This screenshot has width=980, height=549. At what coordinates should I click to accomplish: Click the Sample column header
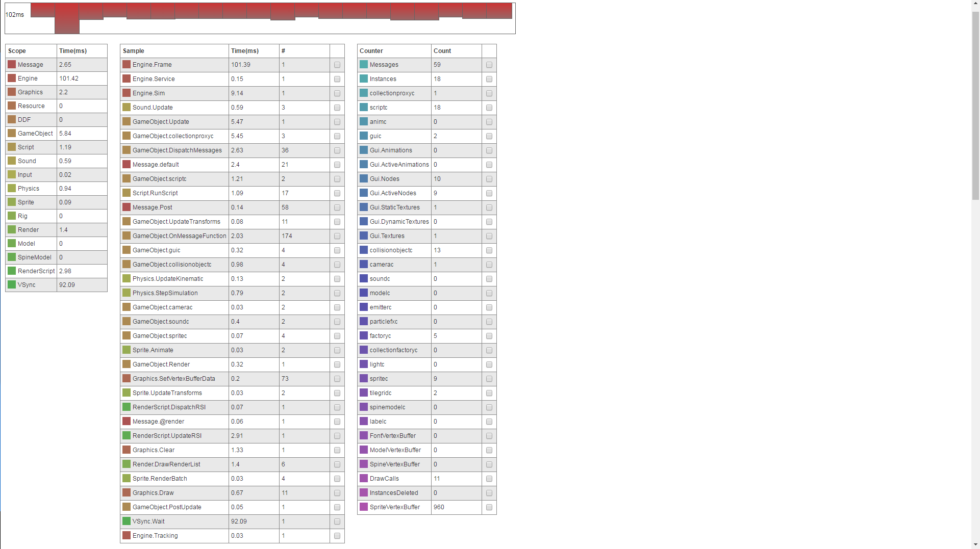click(174, 51)
